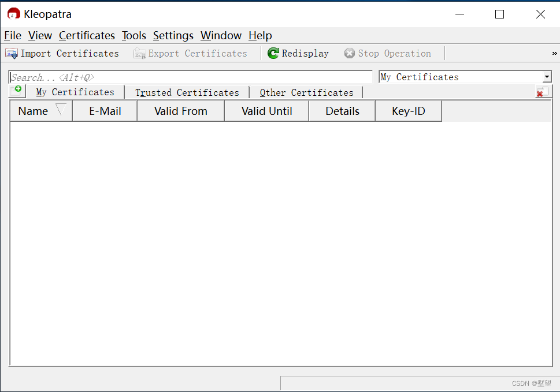
Task: Switch to the Trusted Certificates tab
Action: 187,92
